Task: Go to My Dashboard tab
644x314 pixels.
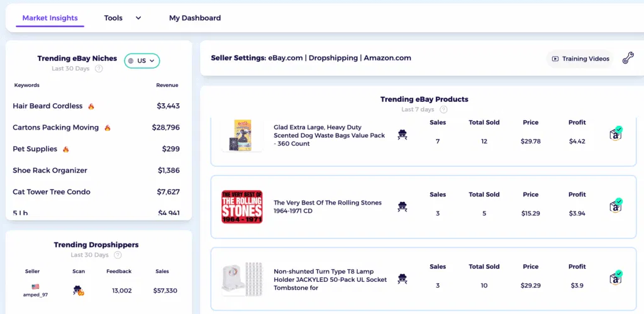Action: coord(195,18)
